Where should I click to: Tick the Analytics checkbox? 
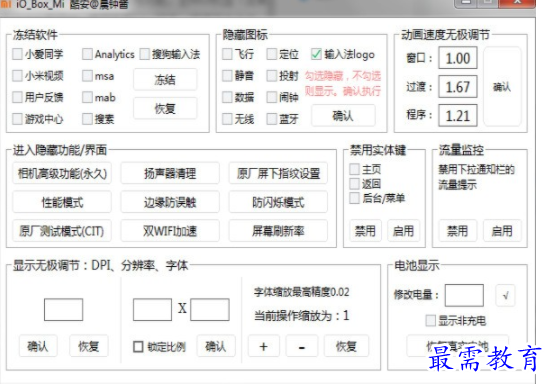pos(87,54)
